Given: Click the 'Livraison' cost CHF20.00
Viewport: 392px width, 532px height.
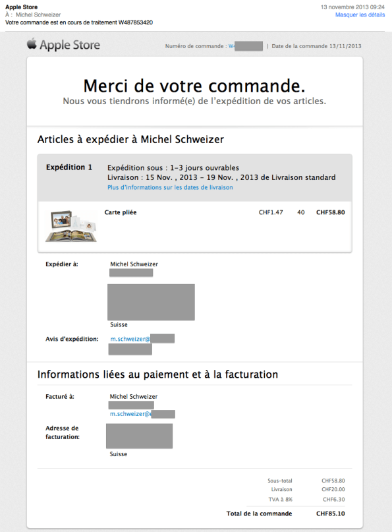Looking at the screenshot, I should 333,490.
